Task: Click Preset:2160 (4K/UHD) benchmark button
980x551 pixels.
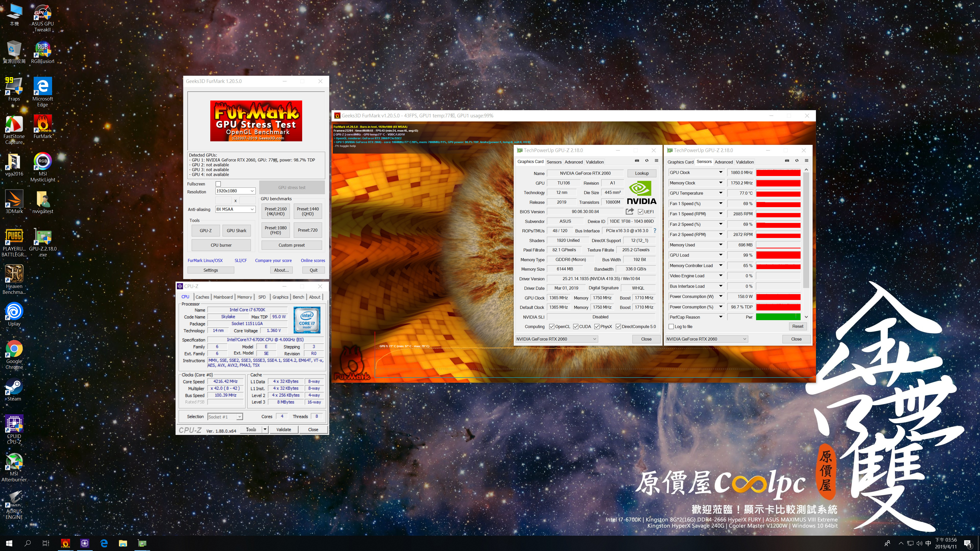Action: point(276,211)
